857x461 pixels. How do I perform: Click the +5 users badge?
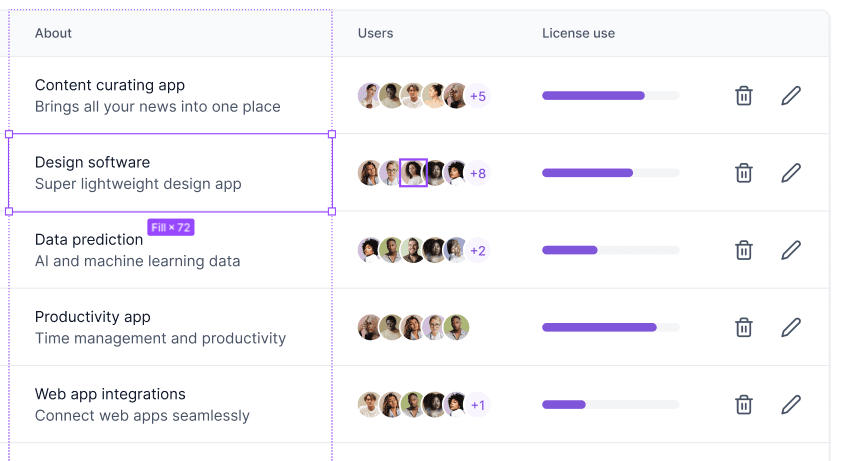point(478,96)
